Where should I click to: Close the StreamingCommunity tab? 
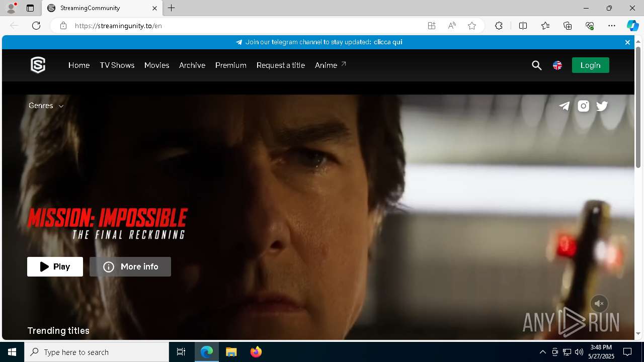[x=154, y=8]
